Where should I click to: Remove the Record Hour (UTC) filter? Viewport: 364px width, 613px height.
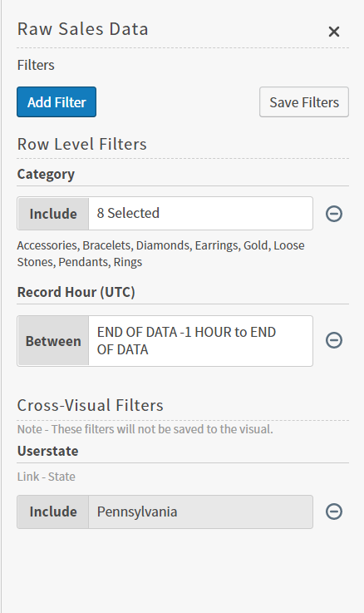pyautogui.click(x=334, y=340)
